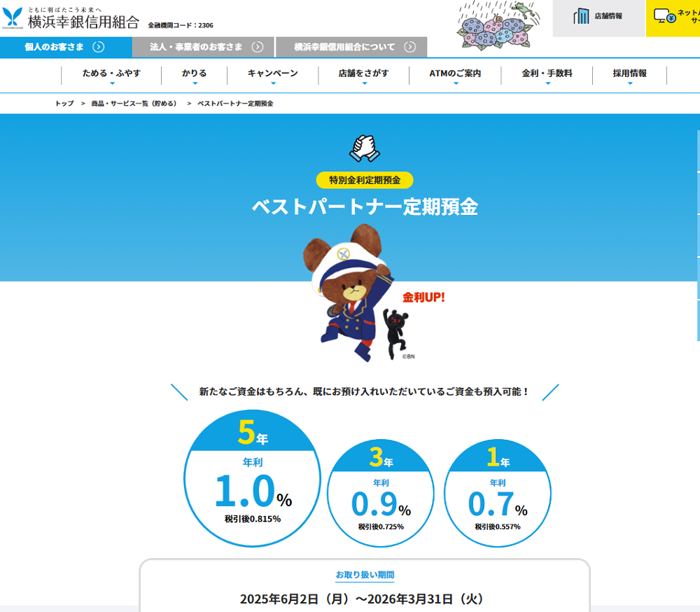Click the 横浜幸銀信用組合 site name
This screenshot has height=612, width=700.
tap(83, 22)
